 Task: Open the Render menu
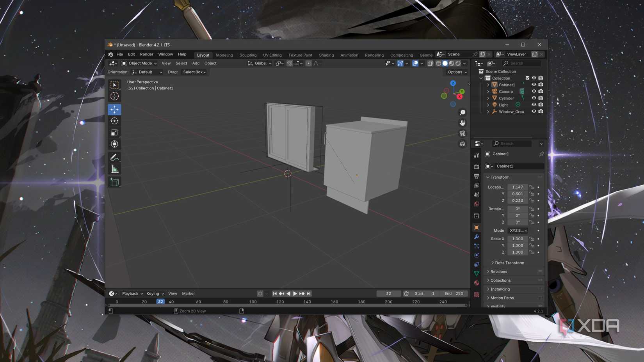(x=146, y=54)
